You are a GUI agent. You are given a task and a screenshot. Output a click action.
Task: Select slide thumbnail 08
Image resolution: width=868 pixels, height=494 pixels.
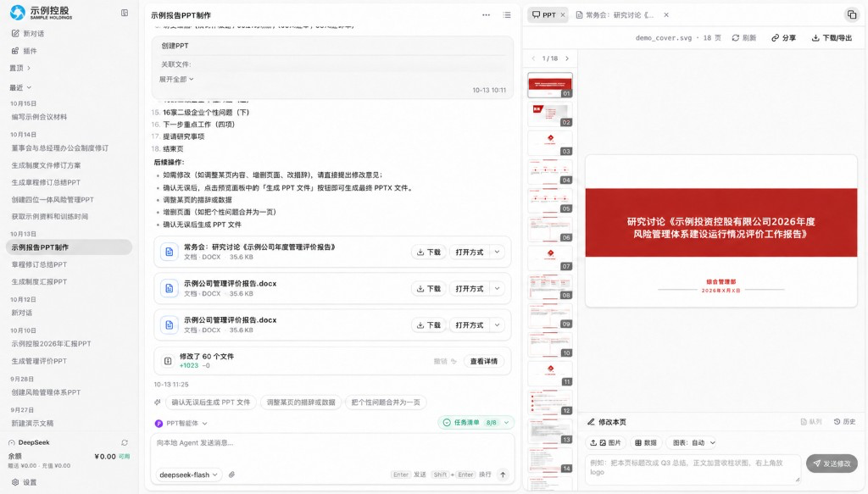pyautogui.click(x=550, y=286)
